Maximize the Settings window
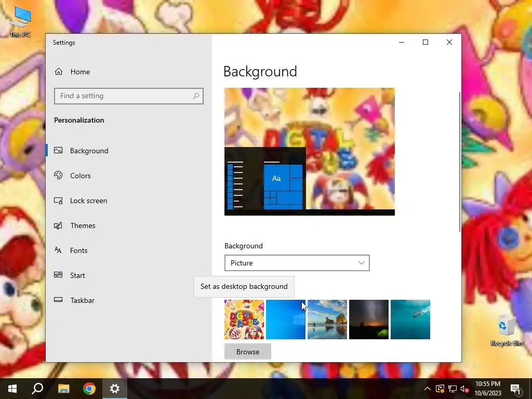Image resolution: width=532 pixels, height=399 pixels. click(425, 43)
